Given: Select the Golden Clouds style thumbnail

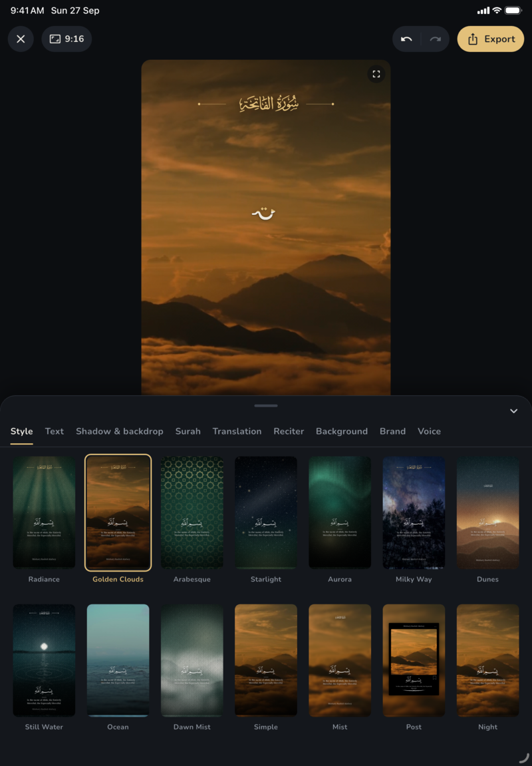Looking at the screenshot, I should click(x=118, y=512).
